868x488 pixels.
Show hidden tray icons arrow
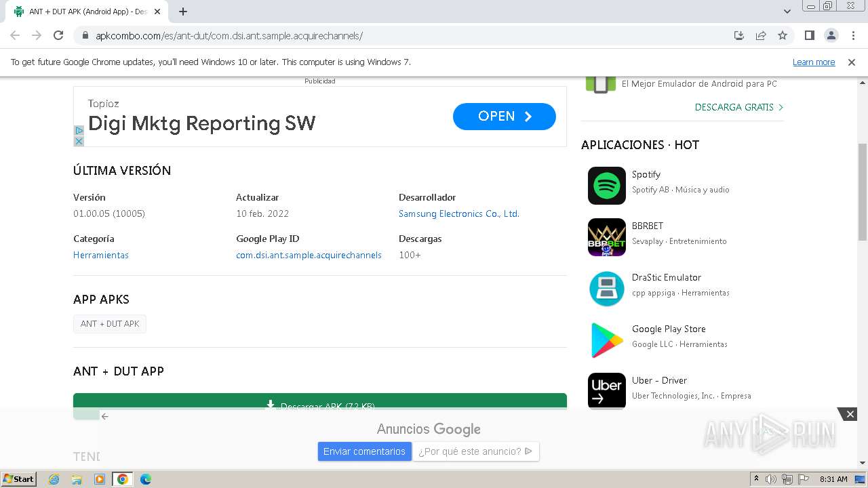tap(756, 479)
